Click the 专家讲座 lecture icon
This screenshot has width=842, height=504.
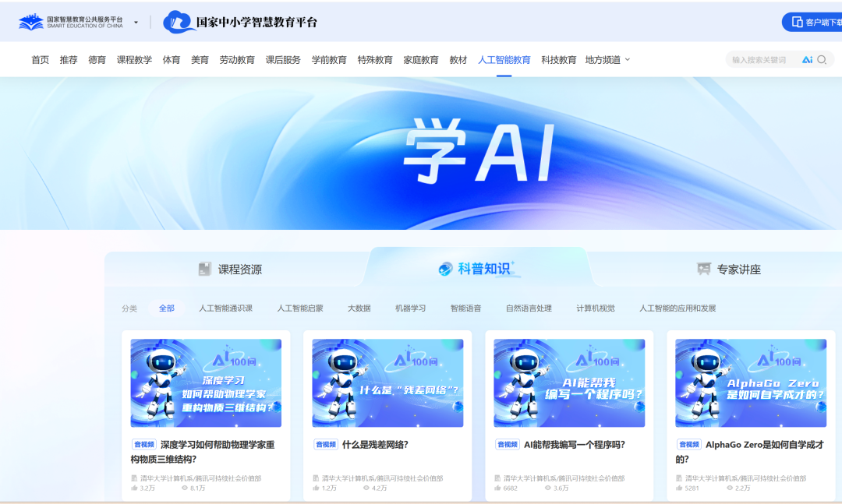click(703, 269)
